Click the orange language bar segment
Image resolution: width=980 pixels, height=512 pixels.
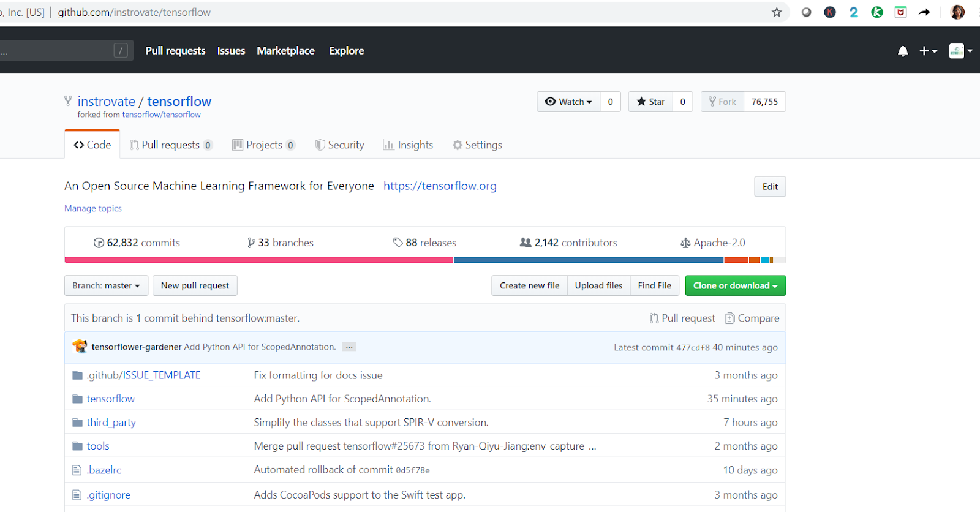coord(736,260)
